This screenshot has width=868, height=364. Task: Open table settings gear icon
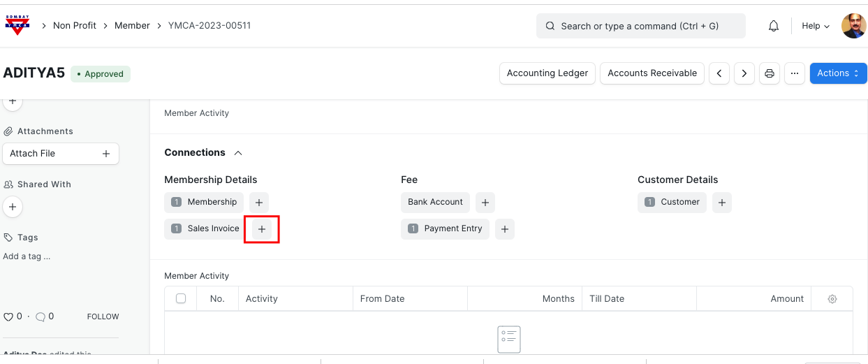click(x=832, y=299)
